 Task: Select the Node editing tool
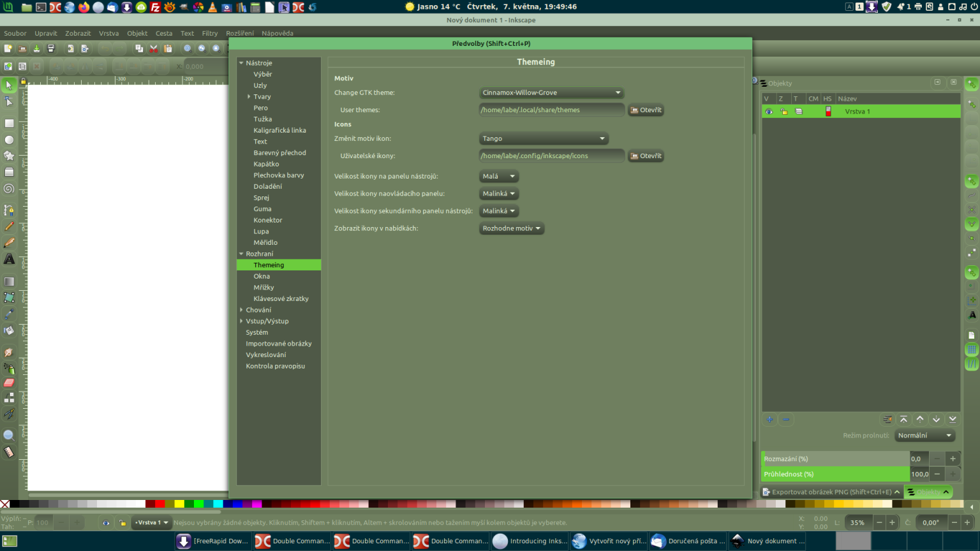(x=9, y=102)
